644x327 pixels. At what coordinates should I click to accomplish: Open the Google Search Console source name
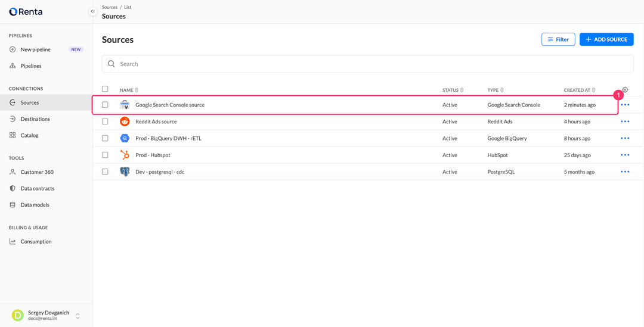coord(170,105)
